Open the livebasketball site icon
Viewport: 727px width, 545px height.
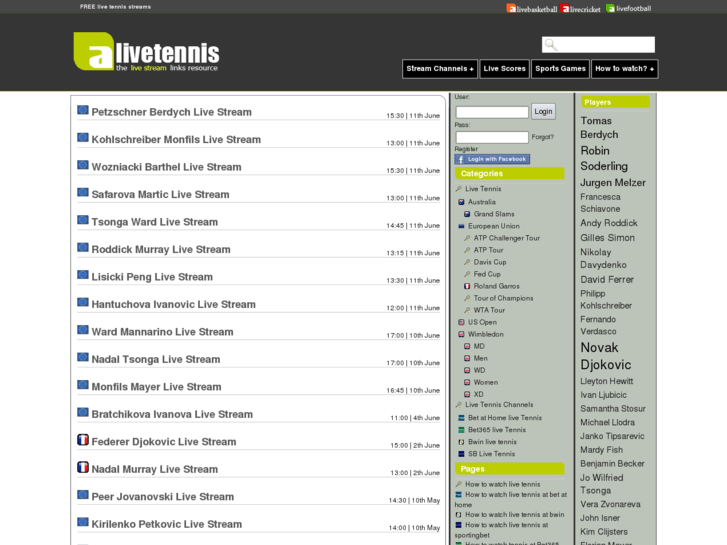pos(511,8)
